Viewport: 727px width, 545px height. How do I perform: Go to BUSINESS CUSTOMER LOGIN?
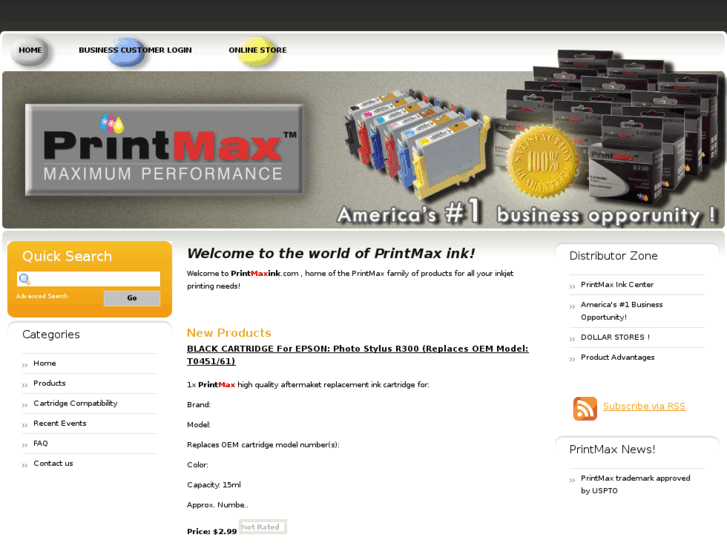point(135,50)
